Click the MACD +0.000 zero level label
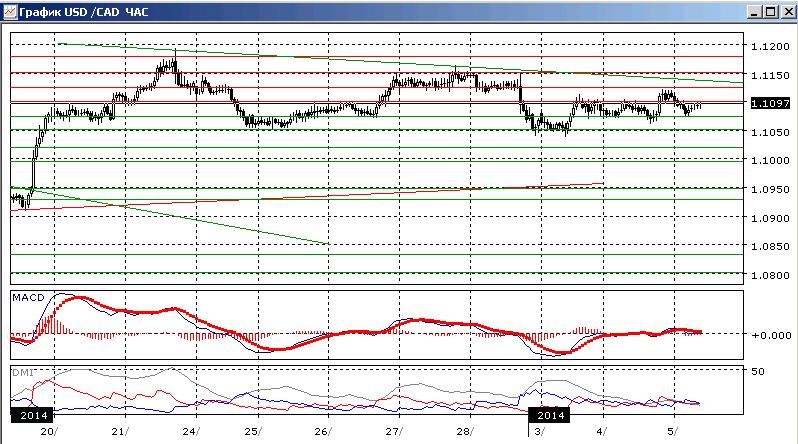 771,335
